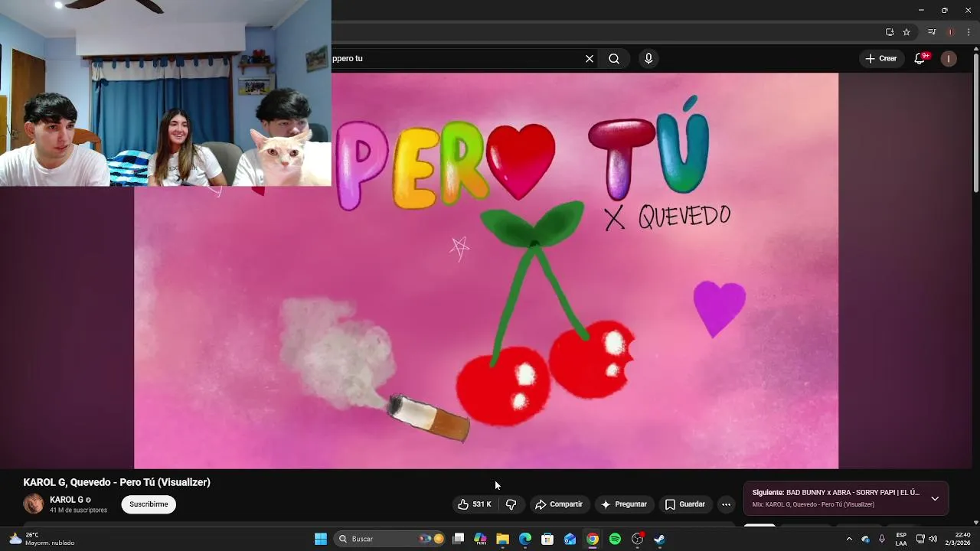Viewport: 980px width, 551px height.
Task: Open the OBS-like recorder taskbar icon with red dot
Action: click(x=638, y=539)
